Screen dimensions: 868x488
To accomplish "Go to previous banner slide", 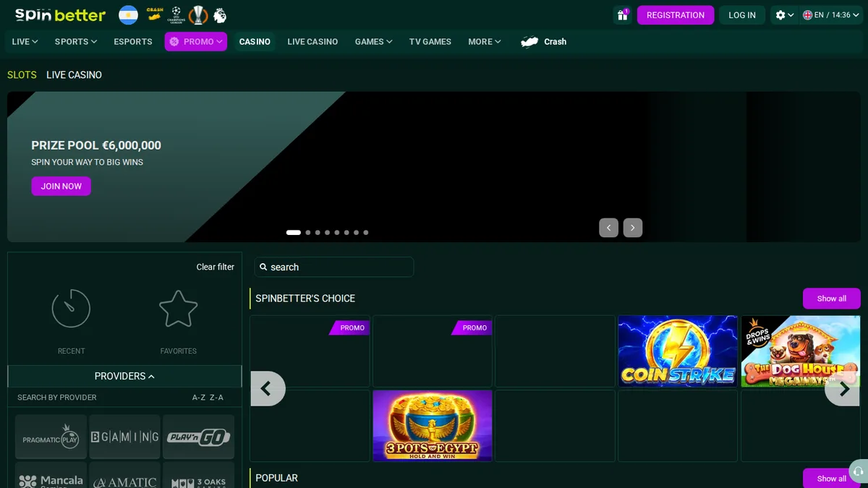I will click(x=609, y=228).
